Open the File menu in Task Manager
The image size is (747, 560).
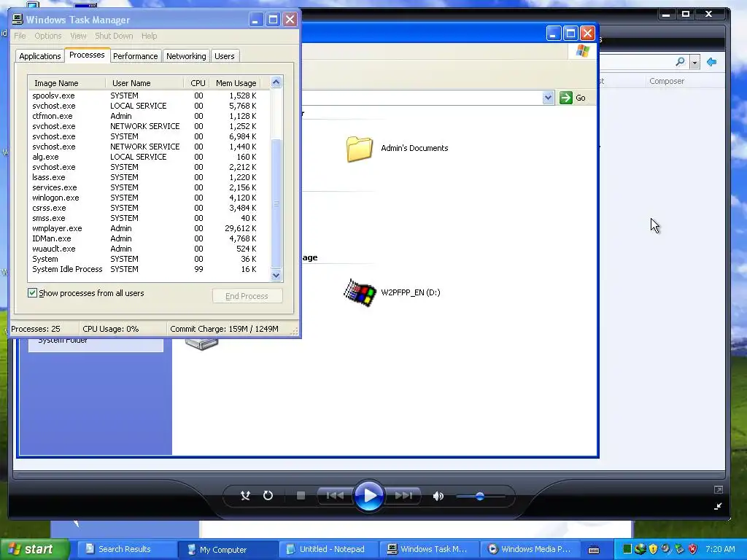(x=20, y=36)
